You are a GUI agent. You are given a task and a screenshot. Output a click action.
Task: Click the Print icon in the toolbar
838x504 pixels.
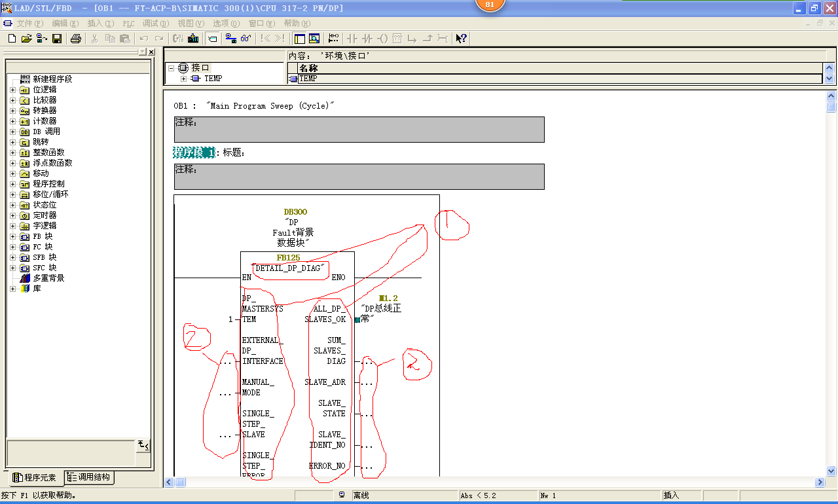pos(75,39)
